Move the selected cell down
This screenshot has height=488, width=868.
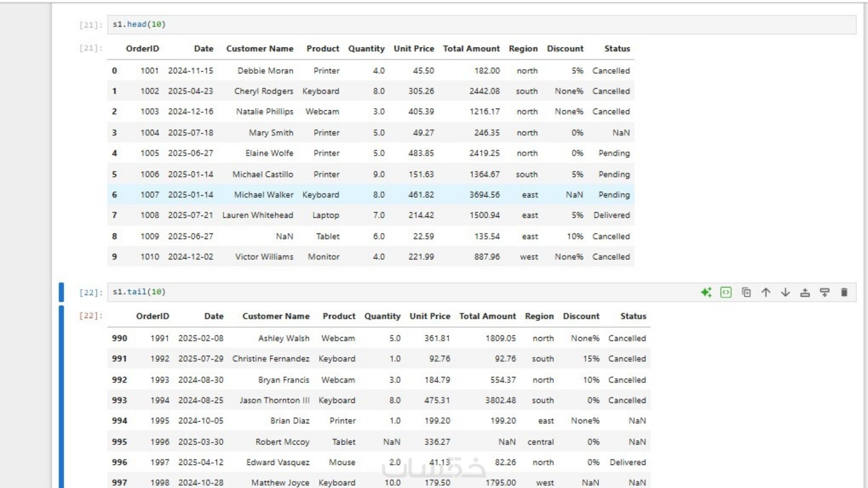[x=786, y=292]
